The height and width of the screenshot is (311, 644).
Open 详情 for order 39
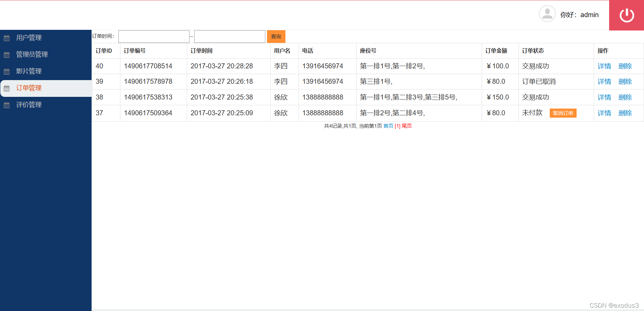tap(604, 82)
